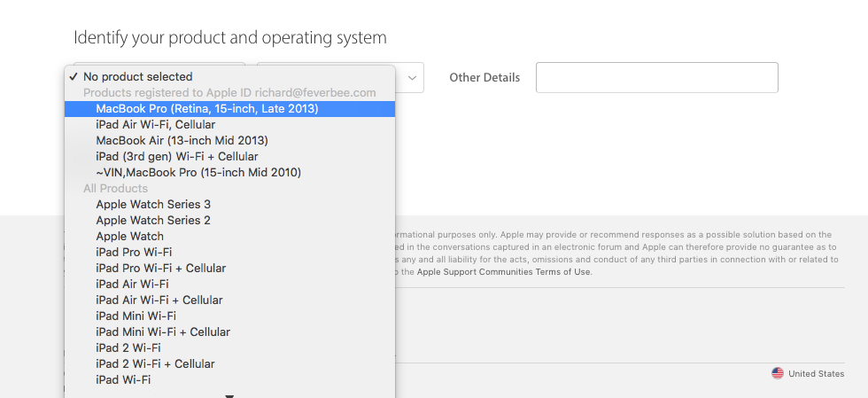This screenshot has height=398, width=868.
Task: Choose iPad 2 Wi-Fi
Action: coord(229,347)
